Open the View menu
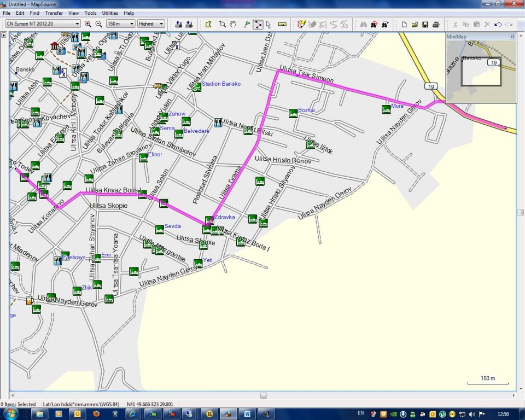This screenshot has width=525, height=420. click(73, 13)
